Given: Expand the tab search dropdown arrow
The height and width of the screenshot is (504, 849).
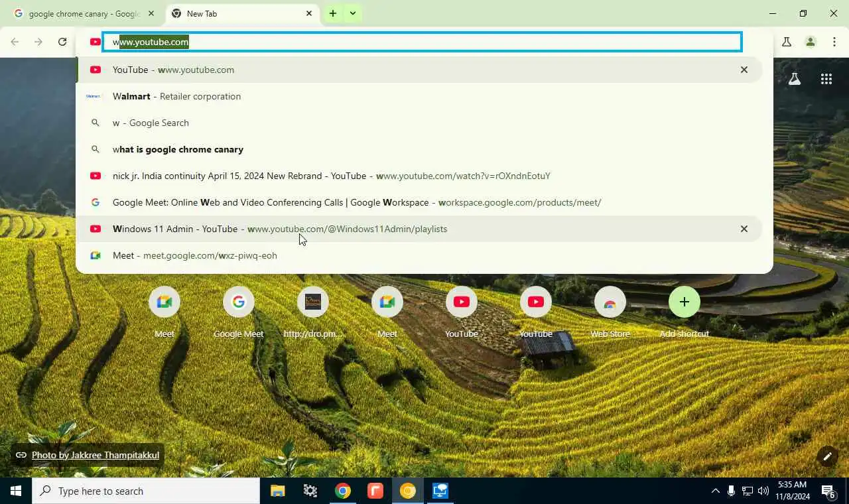Looking at the screenshot, I should click(353, 13).
